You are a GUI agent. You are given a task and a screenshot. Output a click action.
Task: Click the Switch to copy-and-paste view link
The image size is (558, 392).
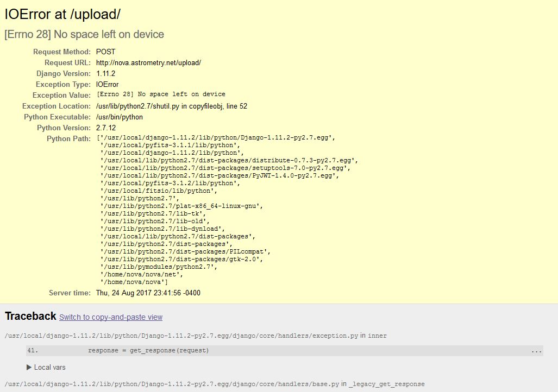[111, 317]
